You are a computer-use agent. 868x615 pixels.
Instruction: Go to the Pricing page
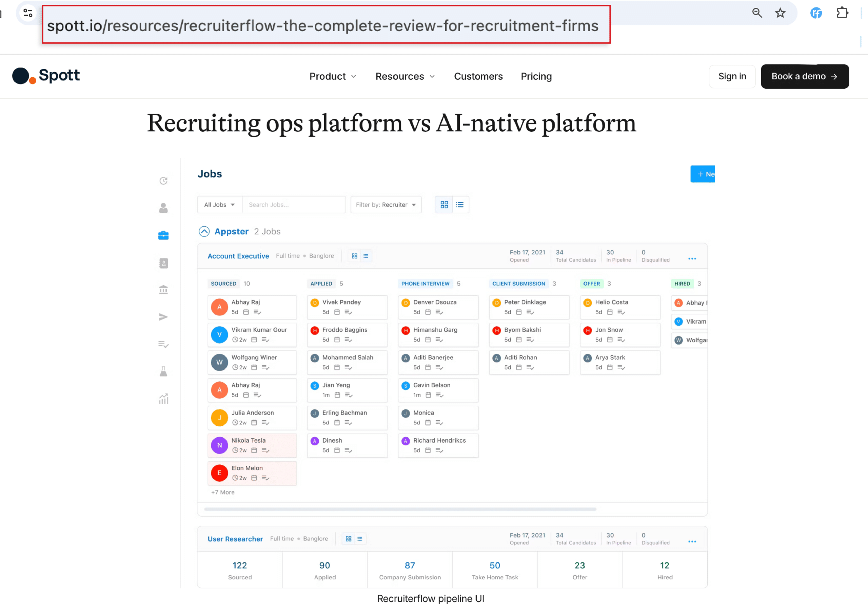tap(536, 77)
